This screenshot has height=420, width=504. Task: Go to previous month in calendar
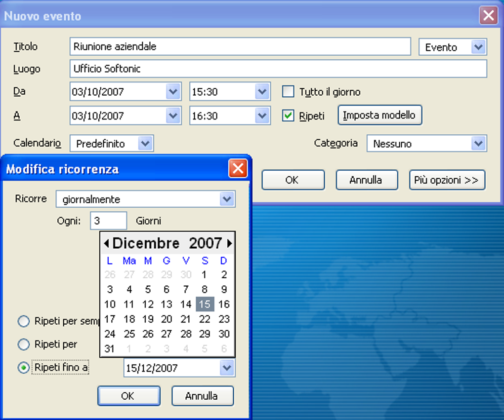point(106,243)
